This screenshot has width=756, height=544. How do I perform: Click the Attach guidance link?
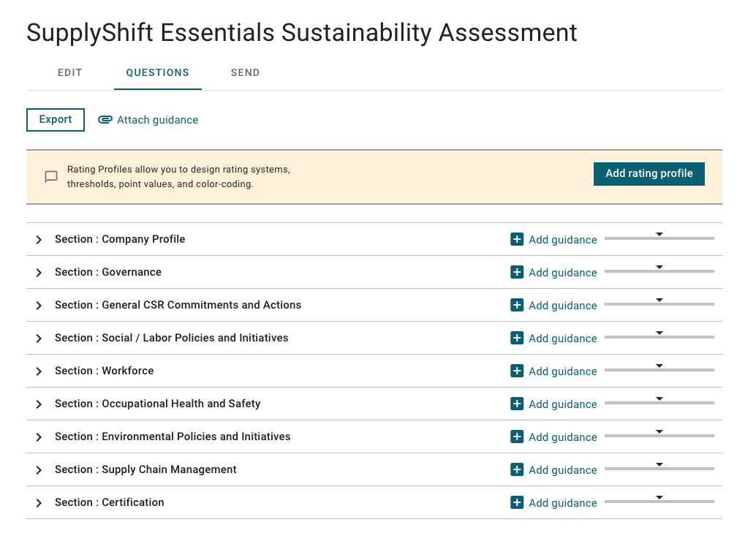pyautogui.click(x=158, y=120)
